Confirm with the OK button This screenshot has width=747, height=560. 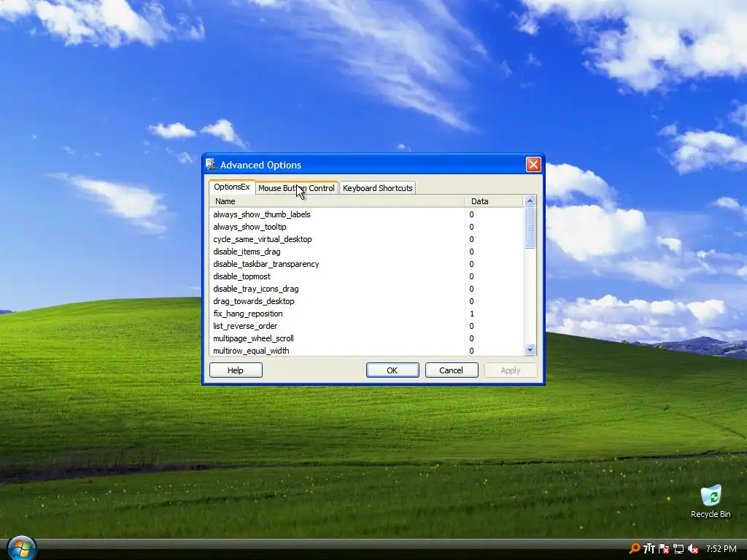point(392,370)
